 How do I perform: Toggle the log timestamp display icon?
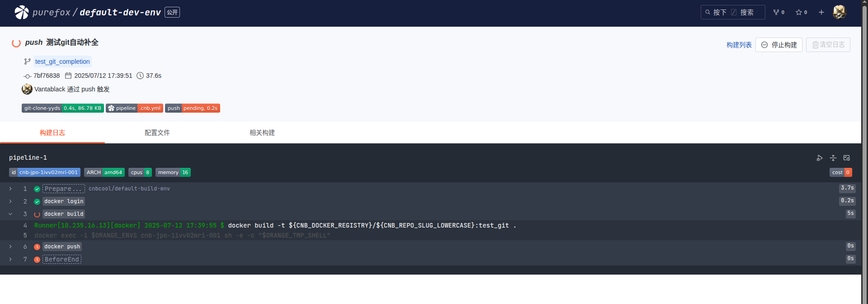(x=847, y=158)
